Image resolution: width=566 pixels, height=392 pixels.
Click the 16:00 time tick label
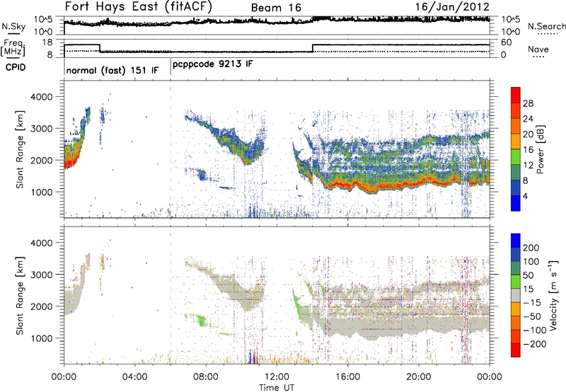[347, 377]
